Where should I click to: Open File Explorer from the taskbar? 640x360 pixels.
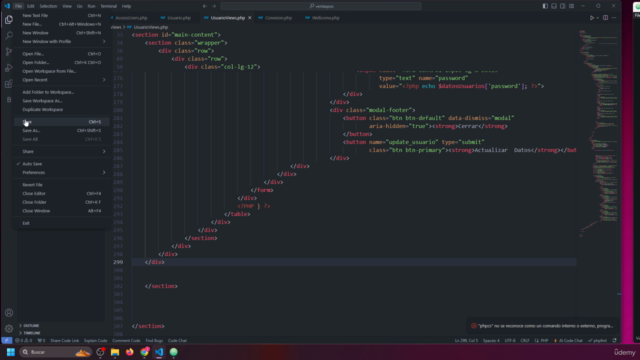click(x=115, y=352)
